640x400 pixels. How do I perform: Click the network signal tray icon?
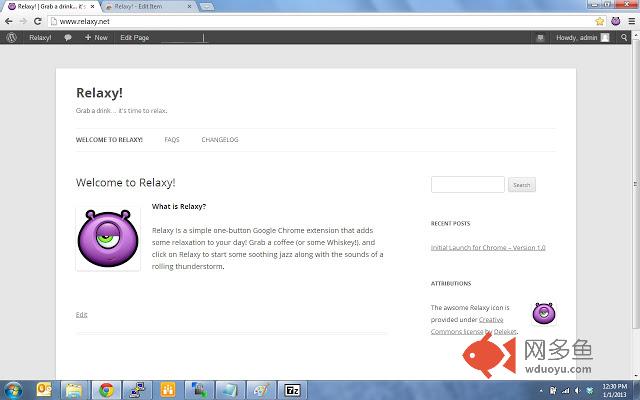point(565,391)
